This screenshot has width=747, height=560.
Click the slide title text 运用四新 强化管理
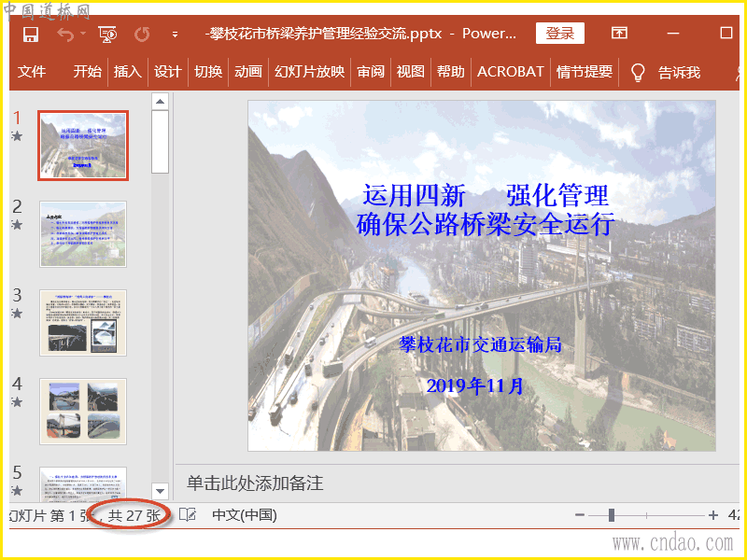tap(486, 195)
